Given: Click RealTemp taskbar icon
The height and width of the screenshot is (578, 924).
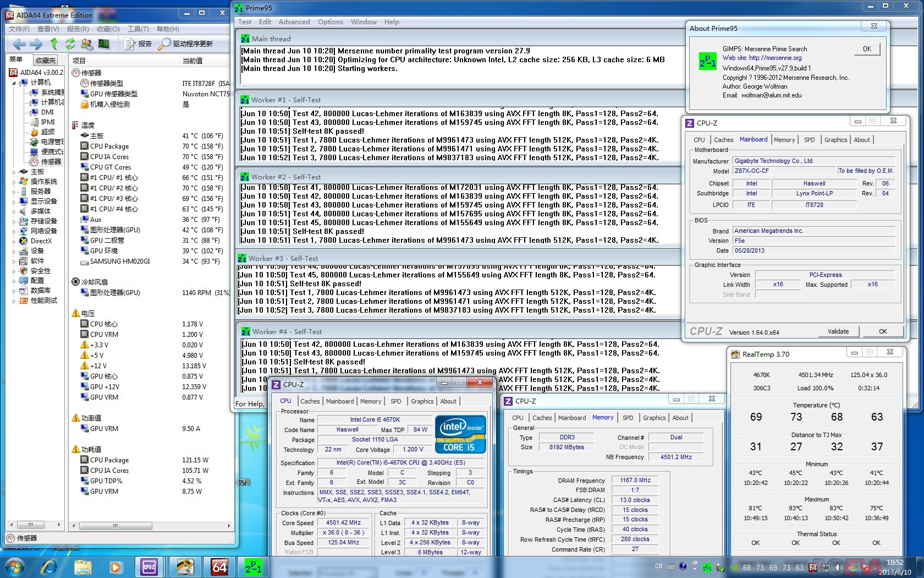Looking at the screenshot, I should point(184,566).
